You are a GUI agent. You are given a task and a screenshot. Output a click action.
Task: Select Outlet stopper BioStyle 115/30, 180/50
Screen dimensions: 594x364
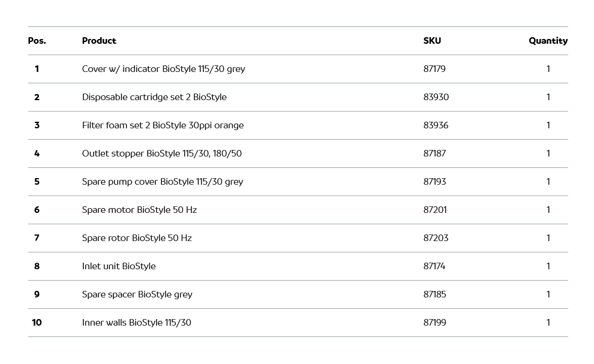click(161, 154)
